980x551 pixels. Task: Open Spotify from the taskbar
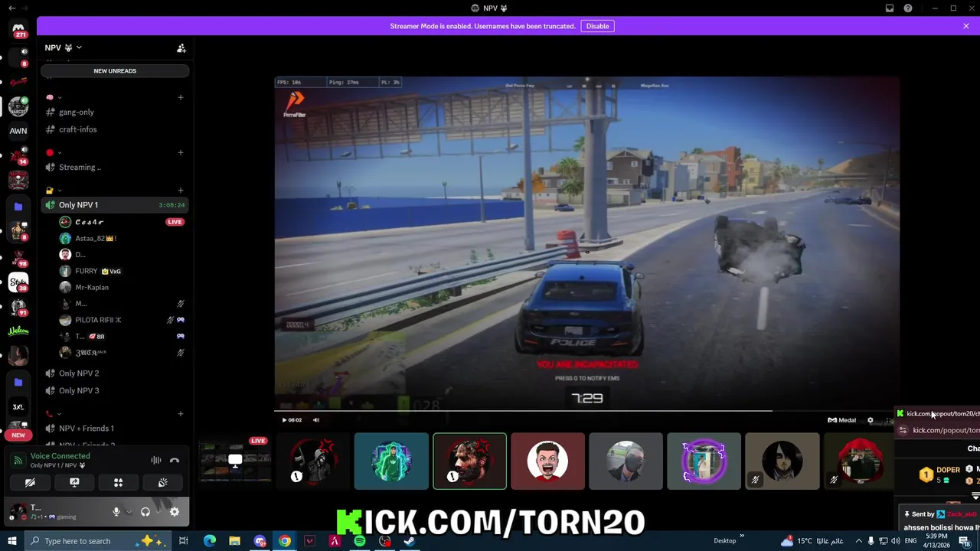pyautogui.click(x=360, y=541)
